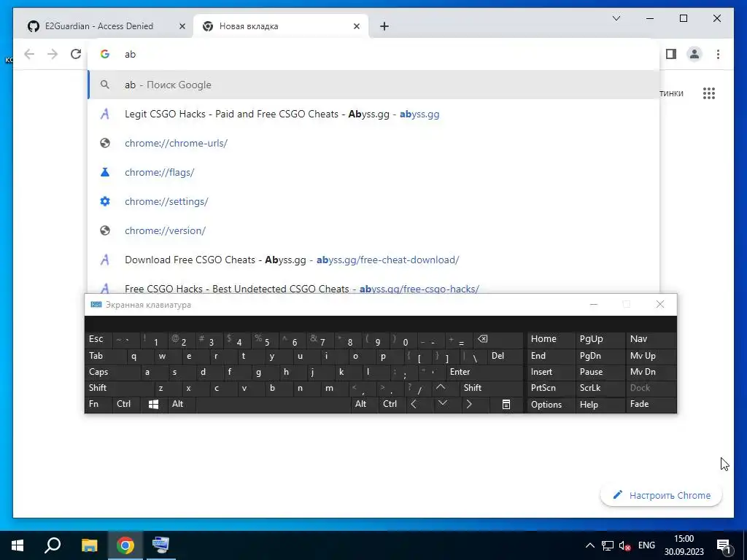Click PgUp key on on-screen keyboard
This screenshot has width=747, height=560.
point(600,339)
